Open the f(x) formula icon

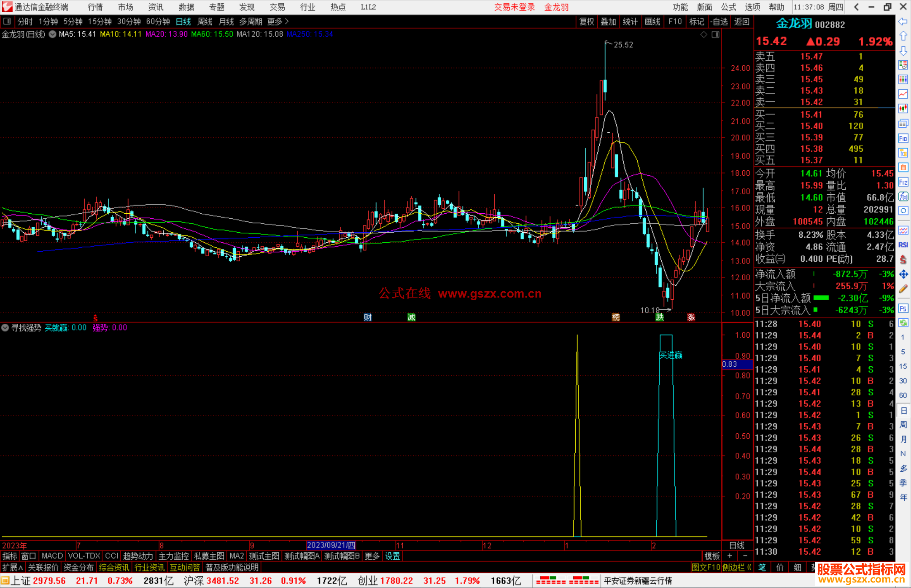coord(903,196)
